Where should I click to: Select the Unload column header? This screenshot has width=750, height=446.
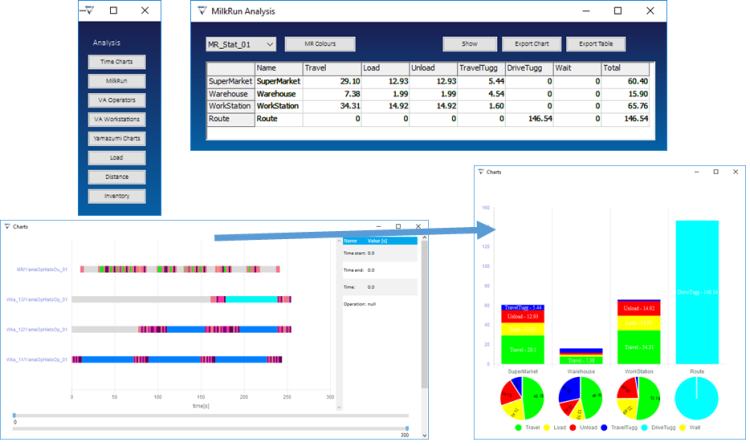tap(433, 68)
